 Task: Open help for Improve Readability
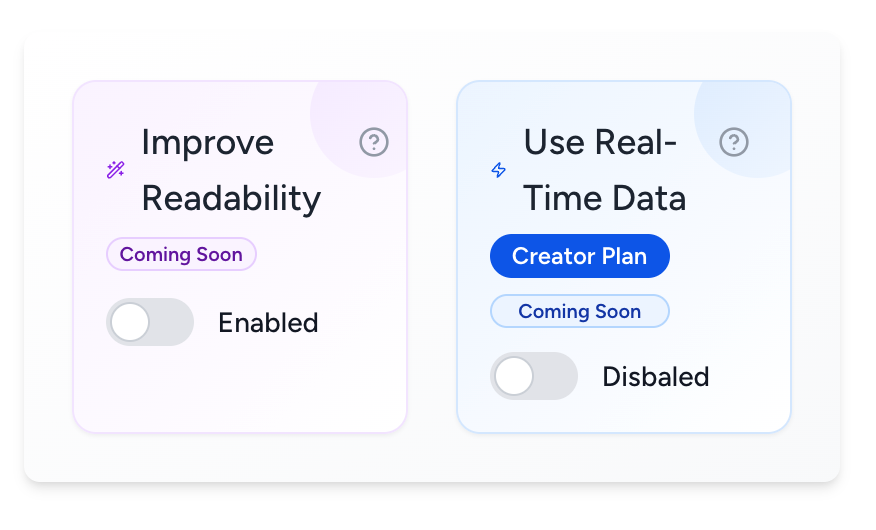[x=374, y=143]
